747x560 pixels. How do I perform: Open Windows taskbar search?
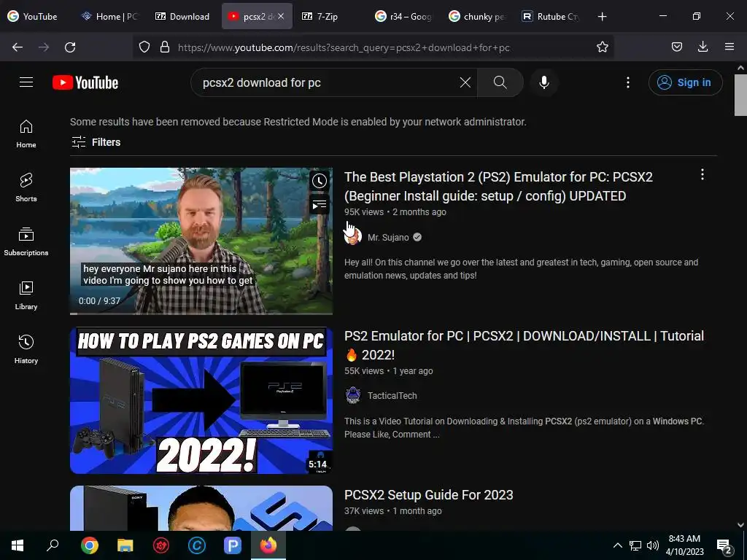53,545
